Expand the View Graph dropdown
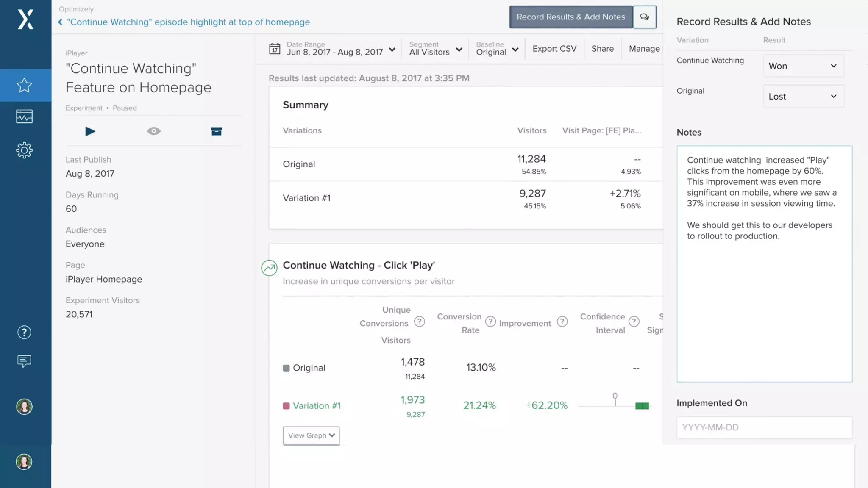Viewport: 868px width, 488px height. point(311,435)
